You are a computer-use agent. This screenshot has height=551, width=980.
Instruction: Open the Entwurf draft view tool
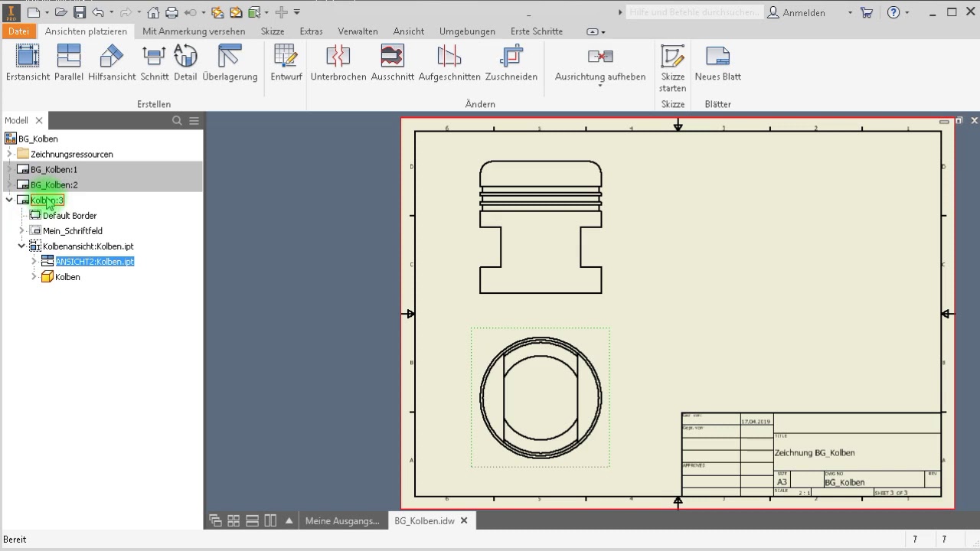(286, 63)
